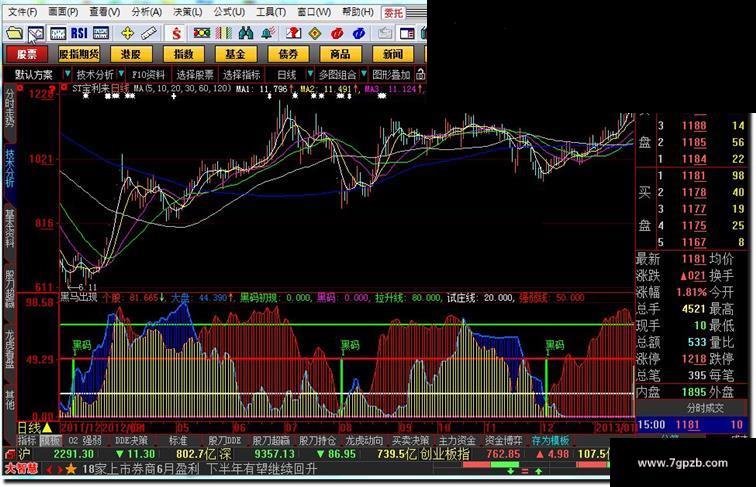Viewport: 756px width, 487px height.
Task: Switch to the 资金博弈 indicator tab
Action: click(x=504, y=440)
